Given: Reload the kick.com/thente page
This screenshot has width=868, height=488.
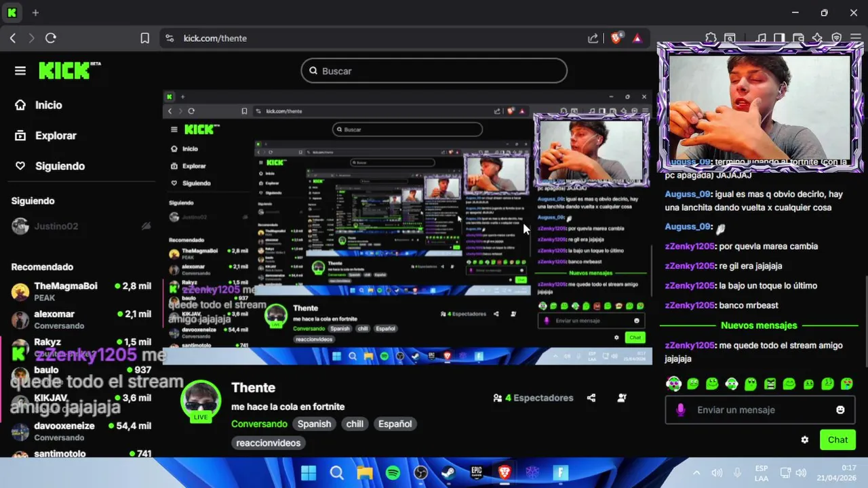Looking at the screenshot, I should pyautogui.click(x=51, y=39).
